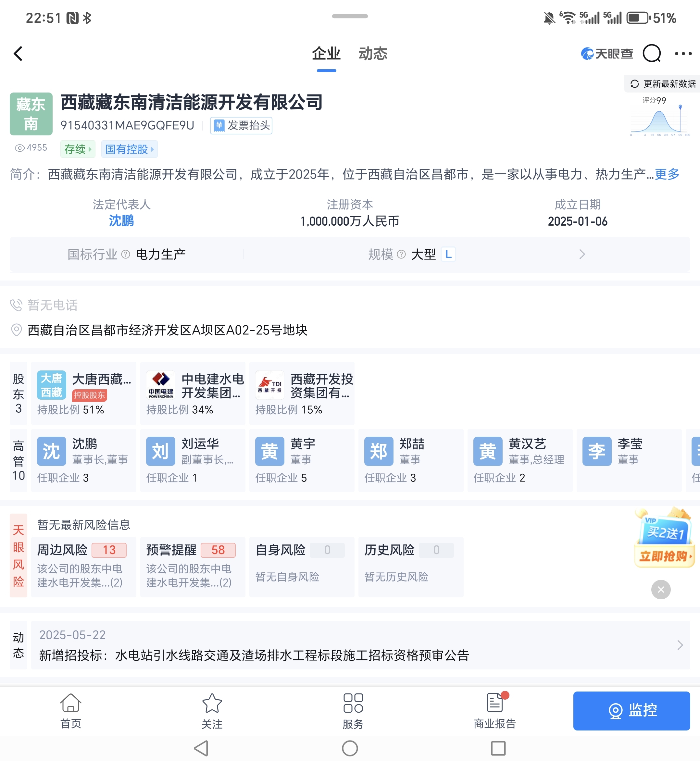The height and width of the screenshot is (761, 700).
Task: Switch to the 企业 tab
Action: [x=326, y=54]
